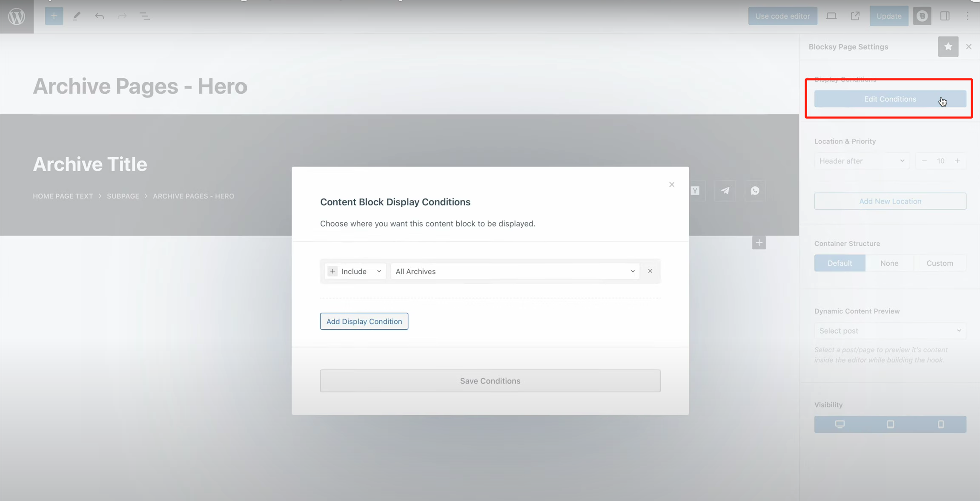The width and height of the screenshot is (980, 501).
Task: Click the Telegram share icon
Action: point(725,190)
